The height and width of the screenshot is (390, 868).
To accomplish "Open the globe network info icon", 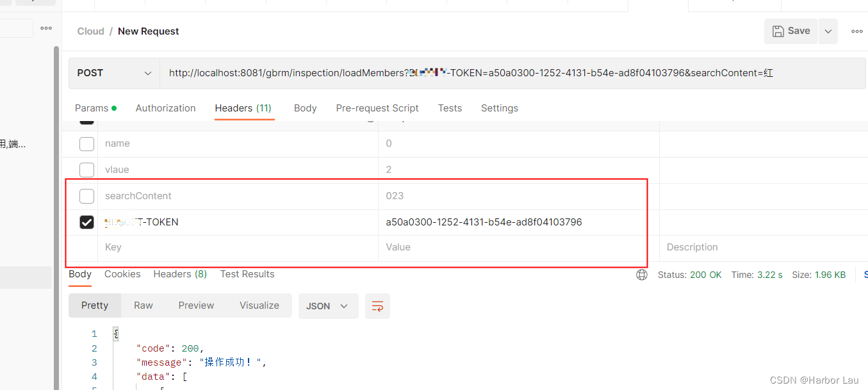I will tap(641, 274).
